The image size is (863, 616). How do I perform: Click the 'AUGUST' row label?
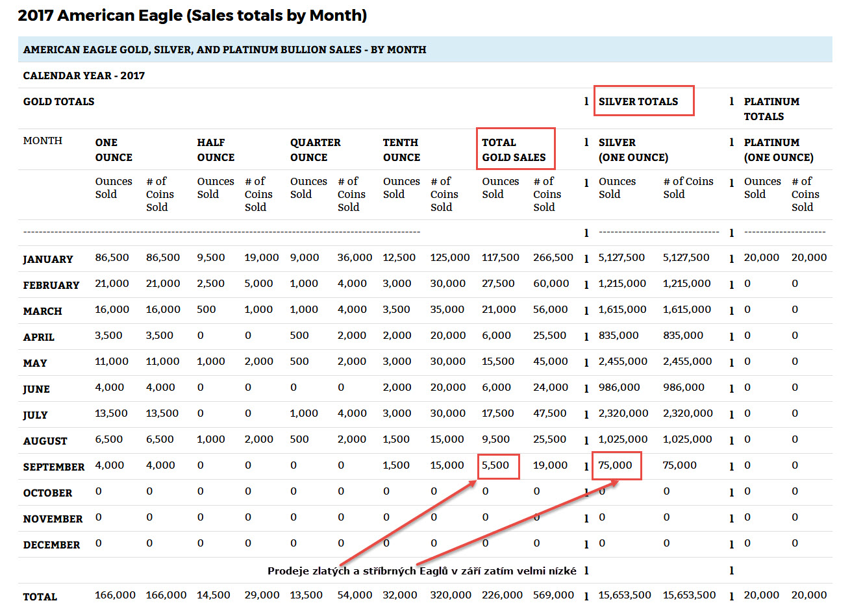point(45,441)
